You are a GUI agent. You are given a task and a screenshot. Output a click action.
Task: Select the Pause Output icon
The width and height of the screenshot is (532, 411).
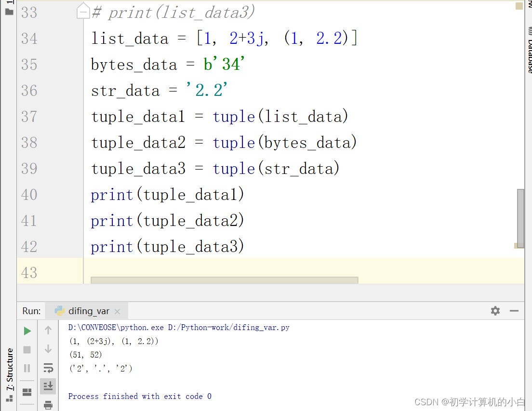tap(27, 368)
